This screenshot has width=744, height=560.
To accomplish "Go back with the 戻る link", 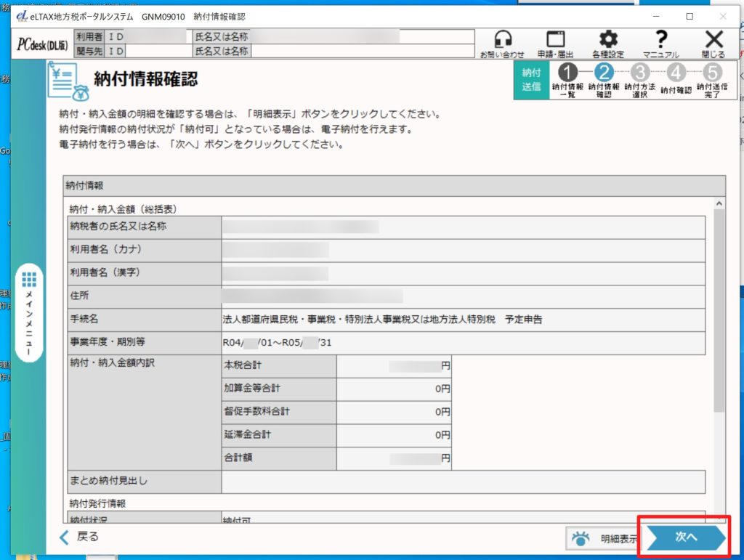I will [x=78, y=537].
